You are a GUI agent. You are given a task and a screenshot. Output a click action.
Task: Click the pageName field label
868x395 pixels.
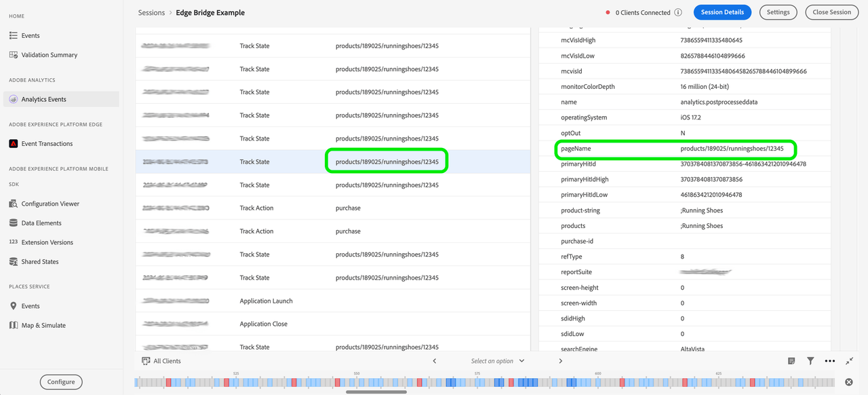tap(576, 149)
